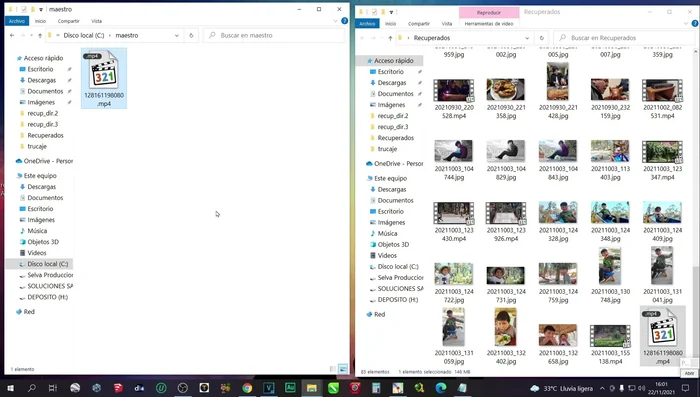Open the calculator taskbar icon
This screenshot has height=397, width=700.
tap(376, 388)
